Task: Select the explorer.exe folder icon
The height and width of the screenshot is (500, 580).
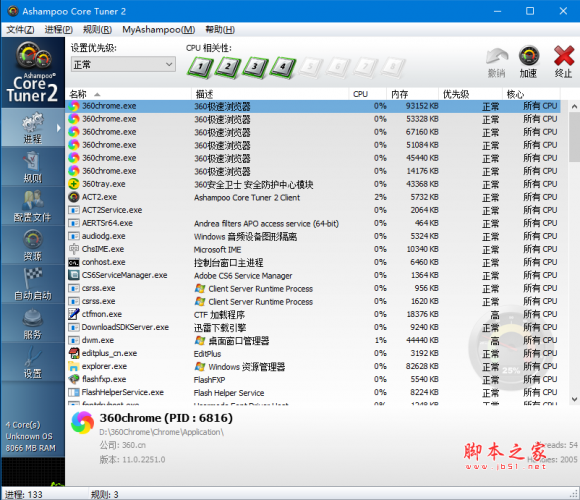Action: pyautogui.click(x=74, y=366)
